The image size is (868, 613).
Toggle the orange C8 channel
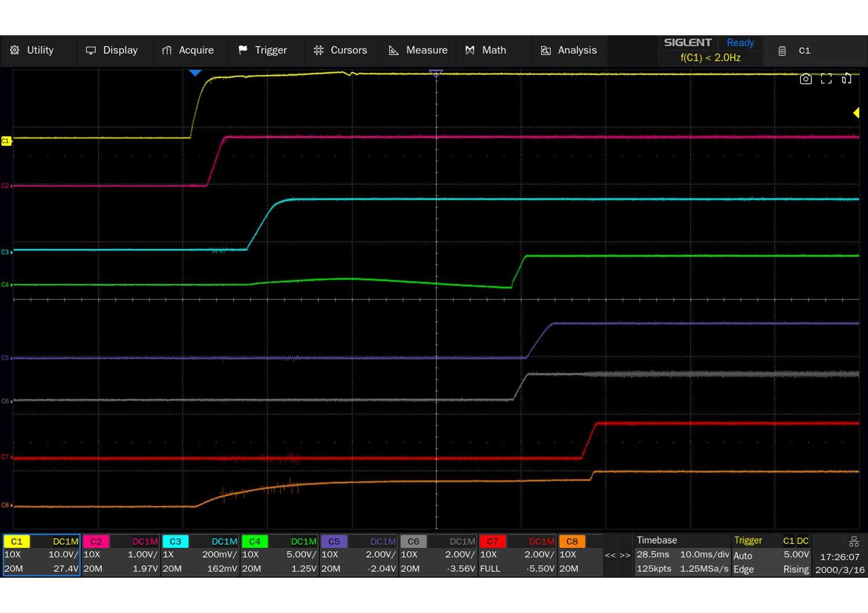572,542
